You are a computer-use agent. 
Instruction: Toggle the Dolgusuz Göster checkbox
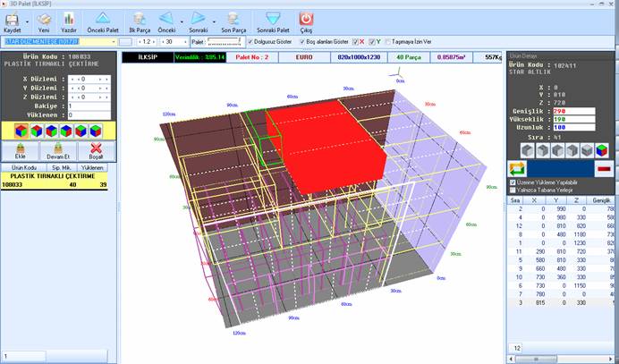point(250,41)
